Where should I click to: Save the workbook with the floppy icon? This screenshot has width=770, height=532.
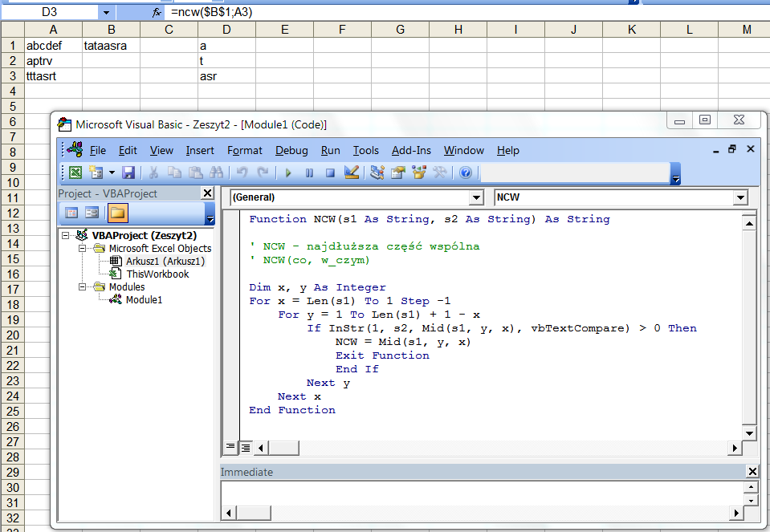[128, 173]
